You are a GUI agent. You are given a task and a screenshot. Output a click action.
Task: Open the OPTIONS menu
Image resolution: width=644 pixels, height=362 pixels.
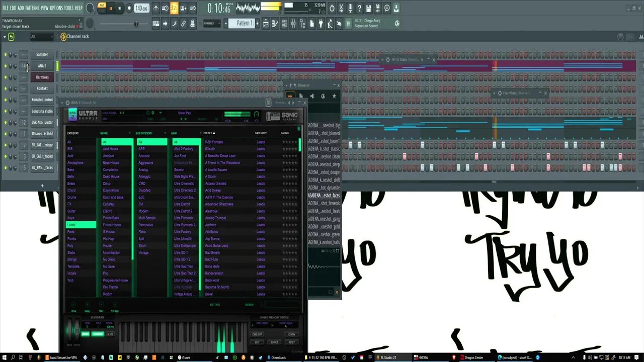click(56, 8)
